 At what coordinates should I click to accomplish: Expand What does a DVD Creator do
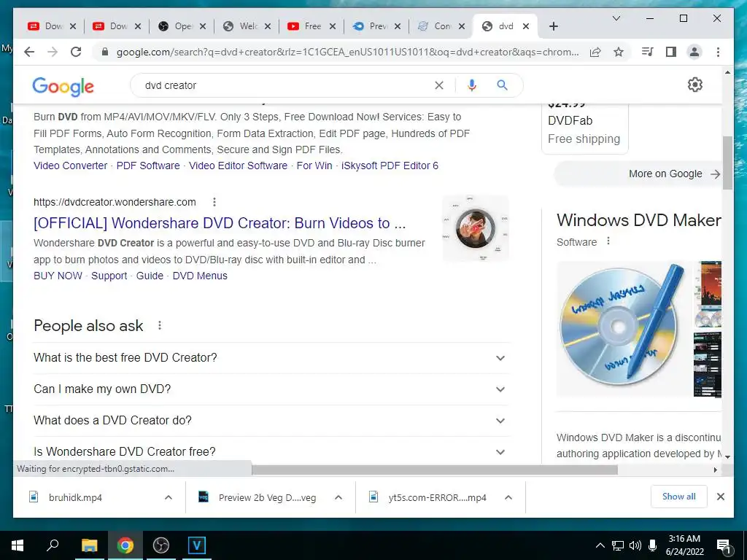pyautogui.click(x=271, y=421)
